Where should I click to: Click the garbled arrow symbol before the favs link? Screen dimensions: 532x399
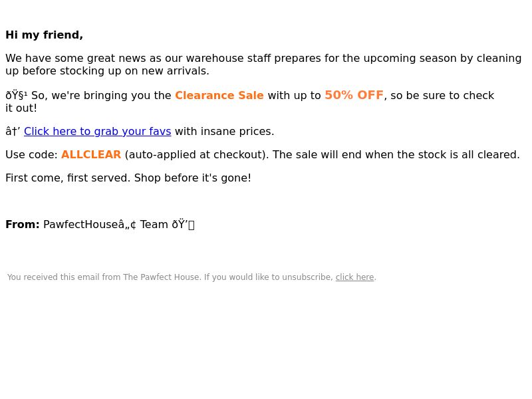(13, 131)
